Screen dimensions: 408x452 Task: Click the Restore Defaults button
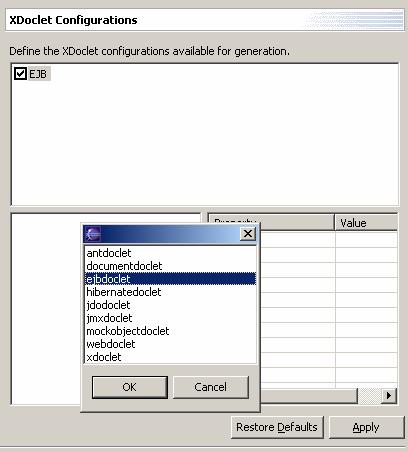(277, 427)
